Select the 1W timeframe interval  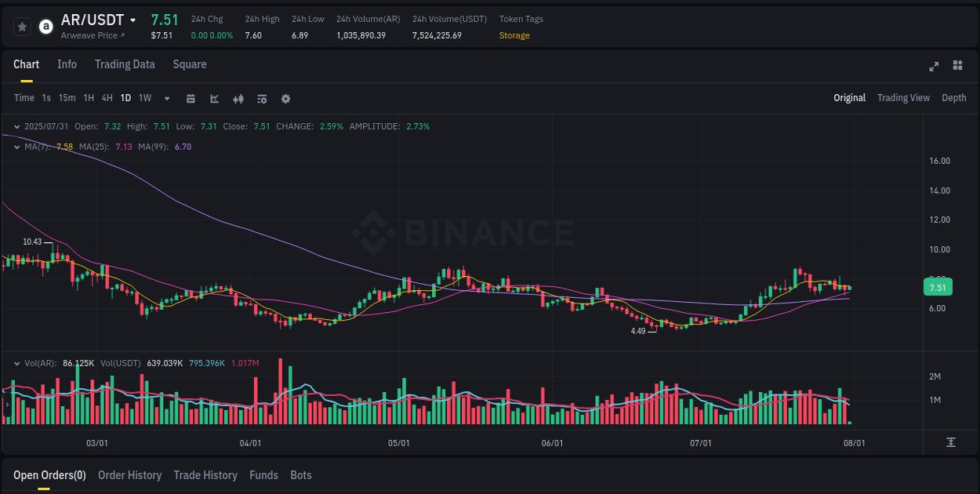click(x=144, y=98)
